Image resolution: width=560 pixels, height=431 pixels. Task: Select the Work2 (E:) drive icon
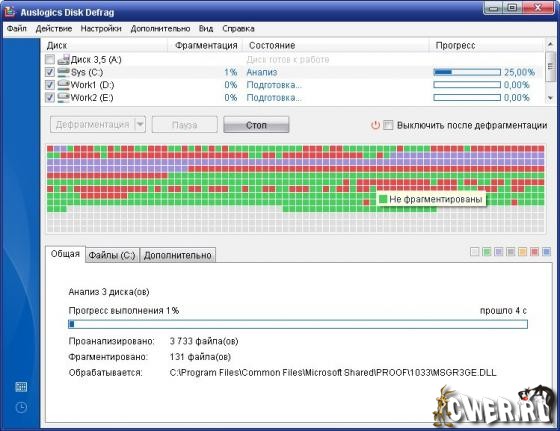tap(64, 97)
